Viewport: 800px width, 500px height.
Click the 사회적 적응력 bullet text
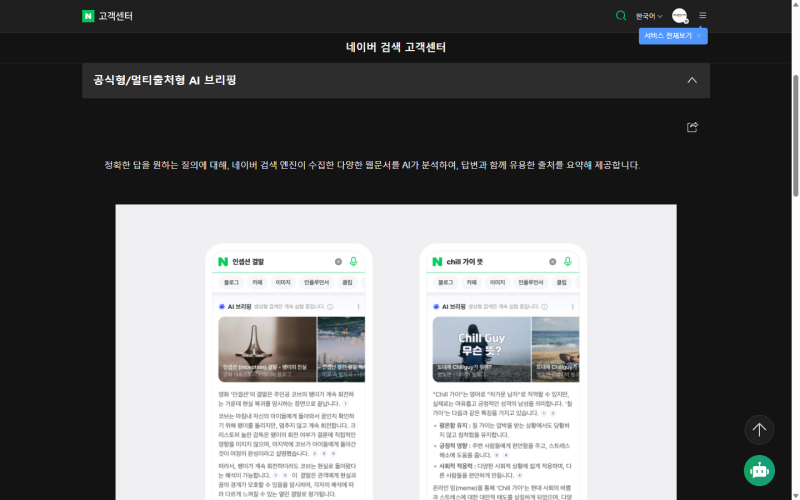[x=505, y=470]
